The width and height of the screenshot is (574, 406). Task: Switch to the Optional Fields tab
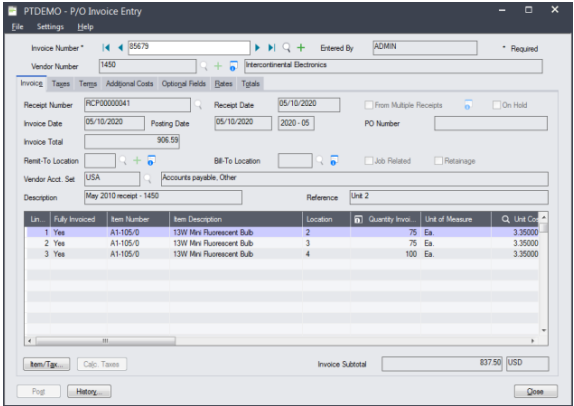pyautogui.click(x=184, y=83)
